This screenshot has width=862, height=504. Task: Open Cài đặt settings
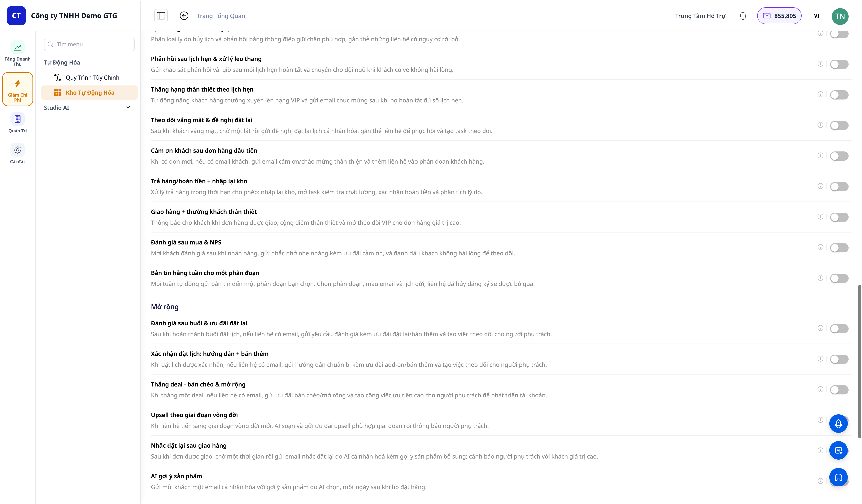pos(17,154)
